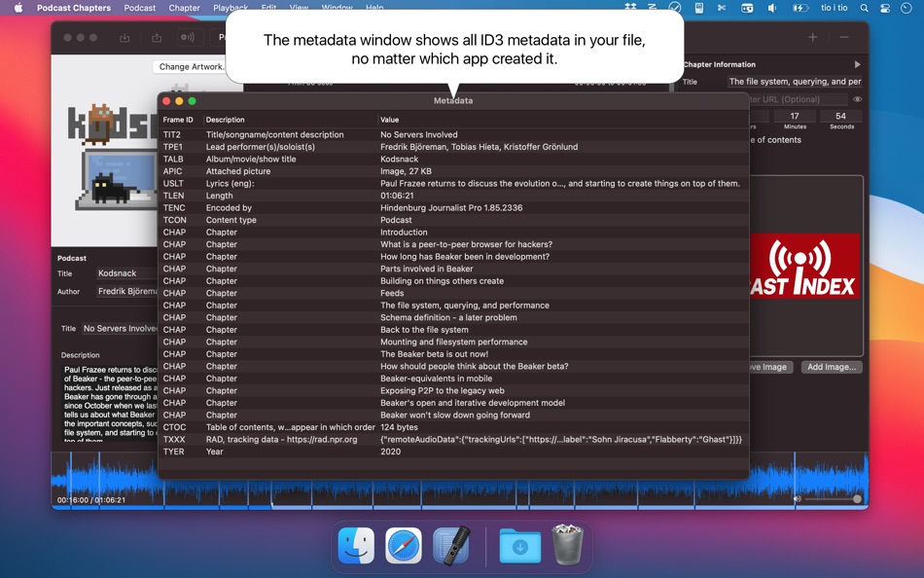
Task: Select the TALB Kodsnack row
Action: [x=453, y=159]
